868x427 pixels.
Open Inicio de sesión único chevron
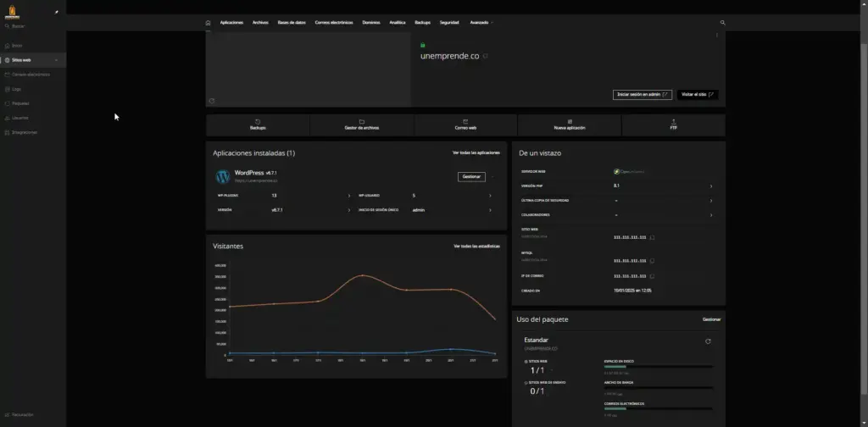tap(490, 210)
